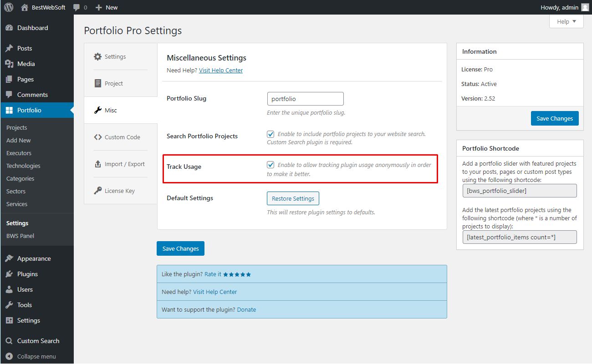Open Technologies submenu item
The image size is (592, 364).
(23, 166)
